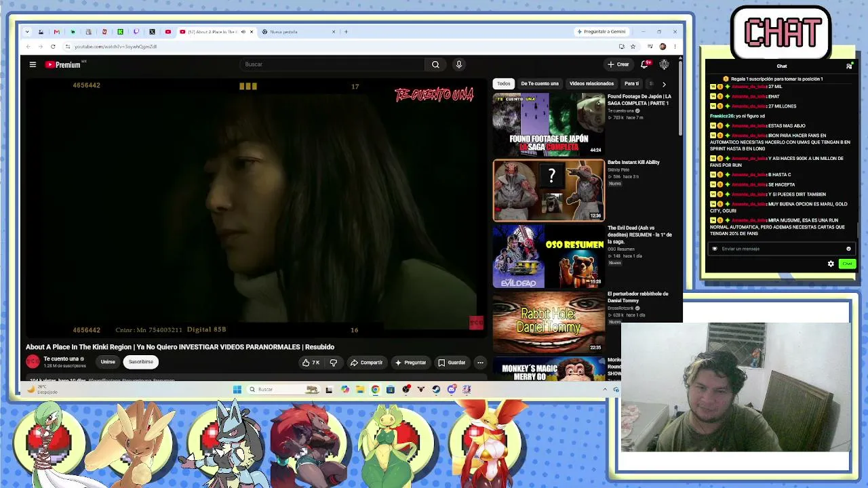
Task: Click the YouTube Buscar search field
Action: coord(332,64)
